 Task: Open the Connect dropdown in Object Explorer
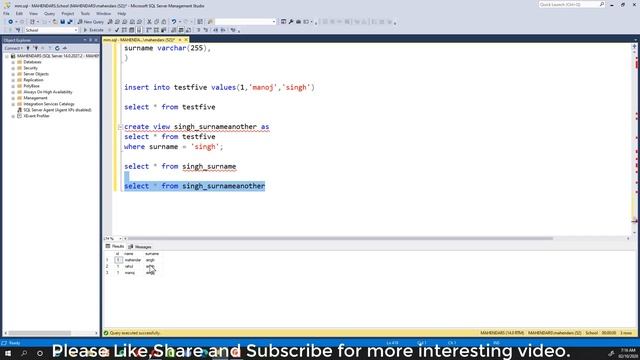click(x=13, y=48)
